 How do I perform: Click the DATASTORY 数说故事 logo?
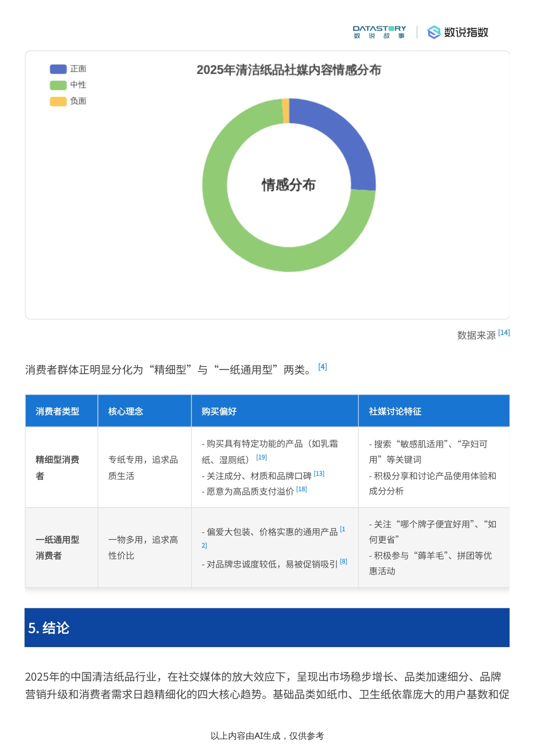(x=379, y=32)
